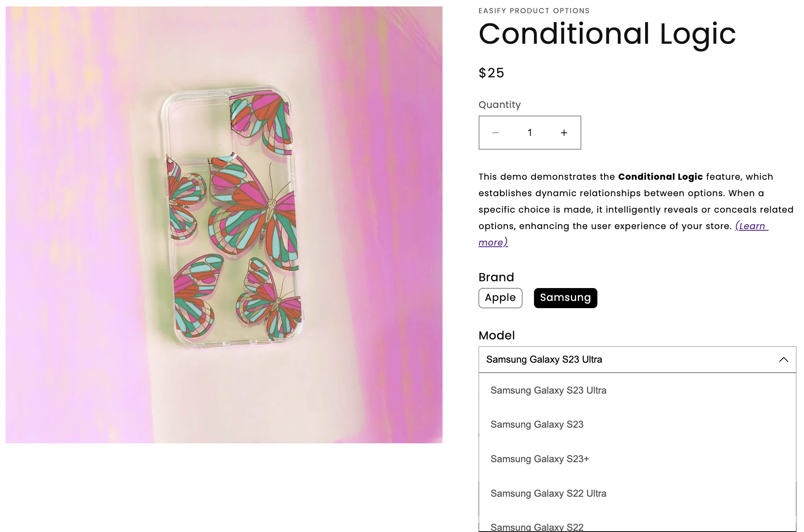Open the "Learn more" link
This screenshot has height=532, width=804.
[751, 226]
